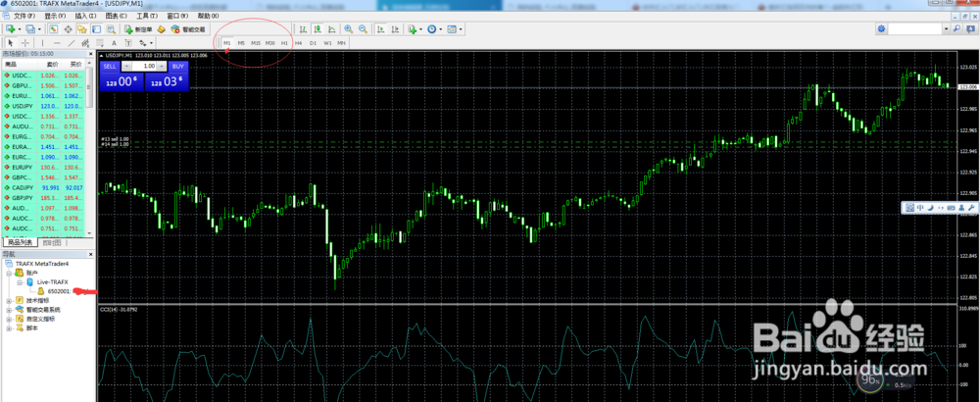The height and width of the screenshot is (402, 980).
Task: Open Templates dropdown arrow
Action: 461,28
